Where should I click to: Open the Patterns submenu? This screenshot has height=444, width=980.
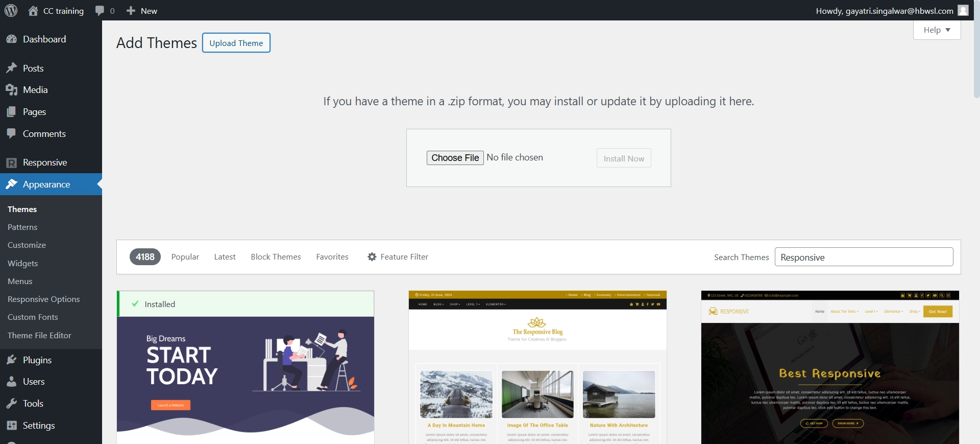[22, 227]
